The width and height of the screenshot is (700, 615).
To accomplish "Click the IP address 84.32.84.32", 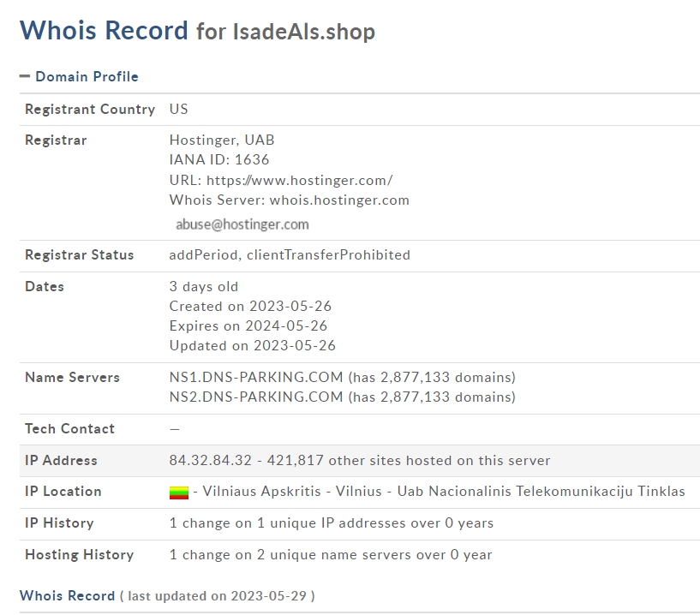I will [210, 460].
